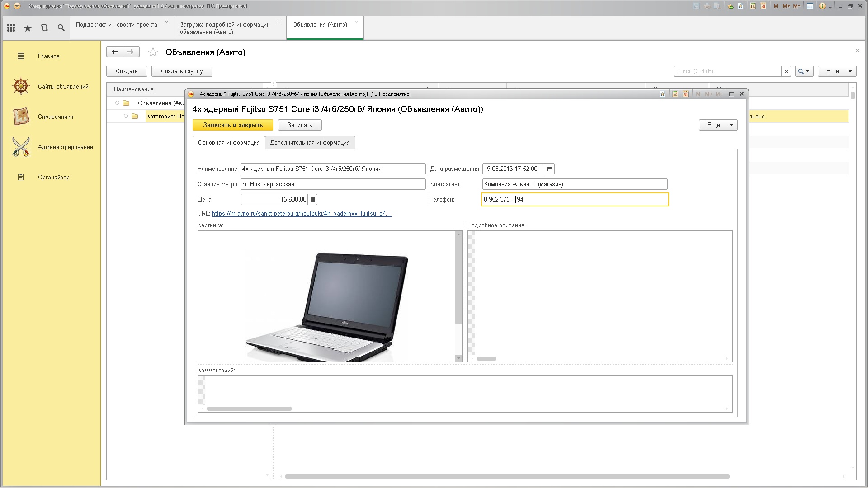Open the Дополнительная информация tab

(x=310, y=143)
